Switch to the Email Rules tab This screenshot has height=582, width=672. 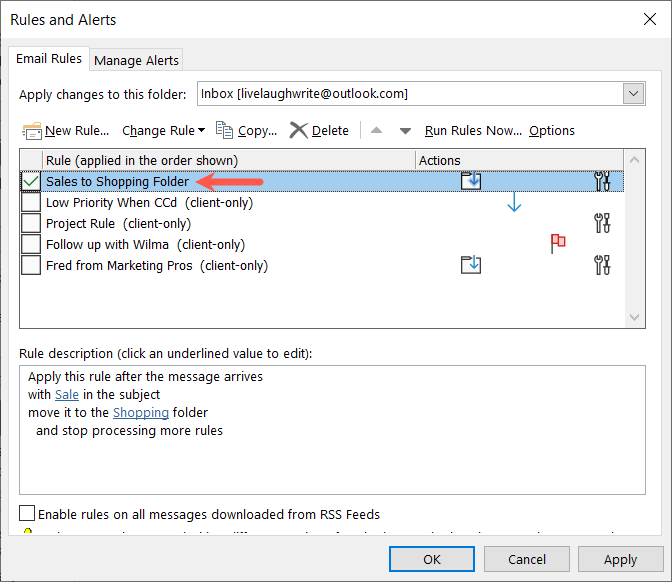point(49,59)
